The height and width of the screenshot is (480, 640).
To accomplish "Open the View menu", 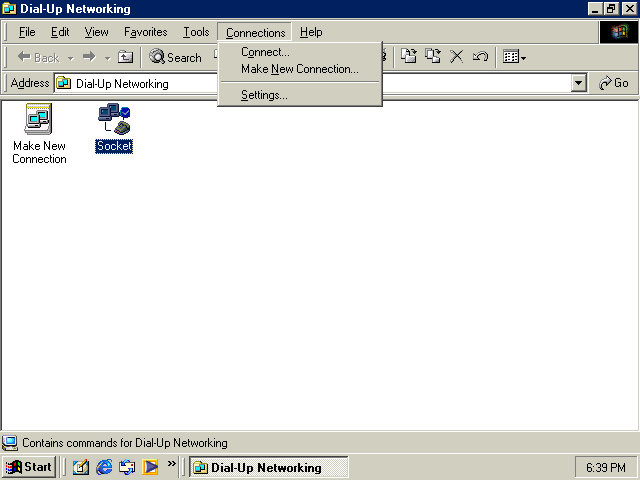I will (96, 32).
